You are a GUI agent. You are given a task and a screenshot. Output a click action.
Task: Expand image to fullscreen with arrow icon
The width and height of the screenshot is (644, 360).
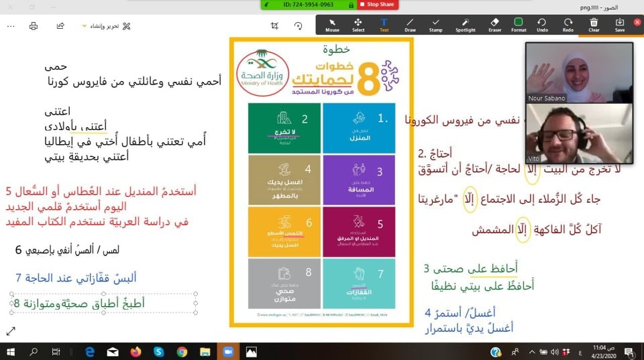11,331
